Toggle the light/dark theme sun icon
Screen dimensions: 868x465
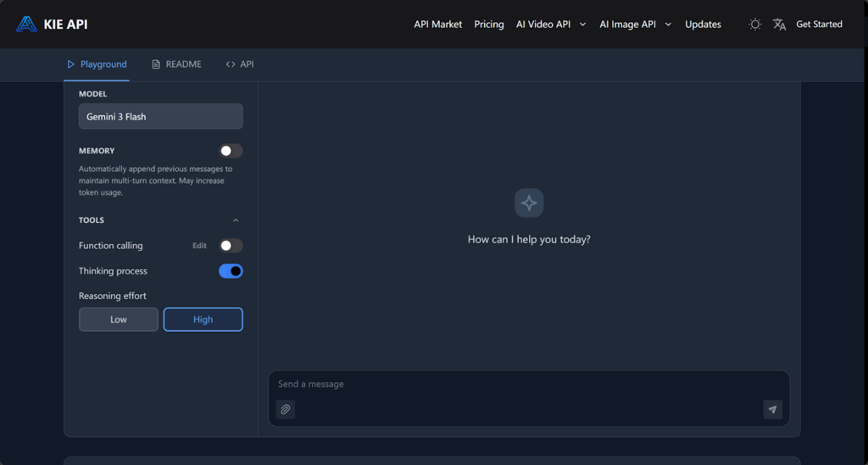tap(754, 25)
